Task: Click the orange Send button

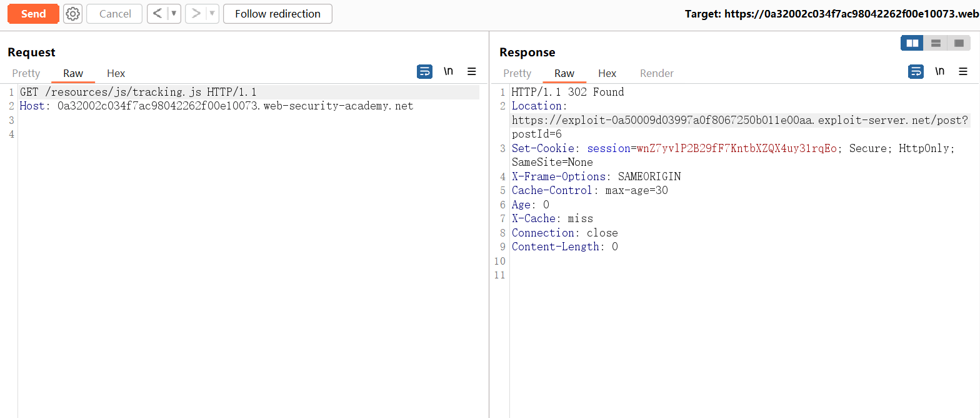Action: pyautogui.click(x=33, y=14)
